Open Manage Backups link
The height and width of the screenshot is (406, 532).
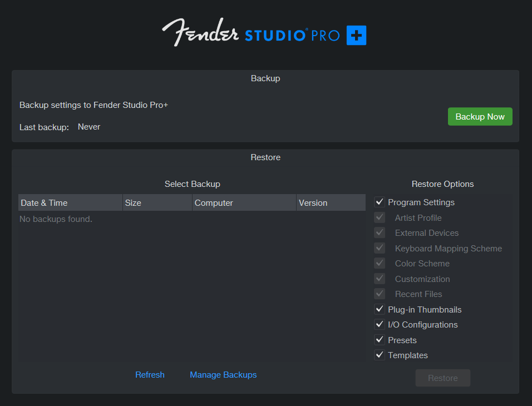223,375
